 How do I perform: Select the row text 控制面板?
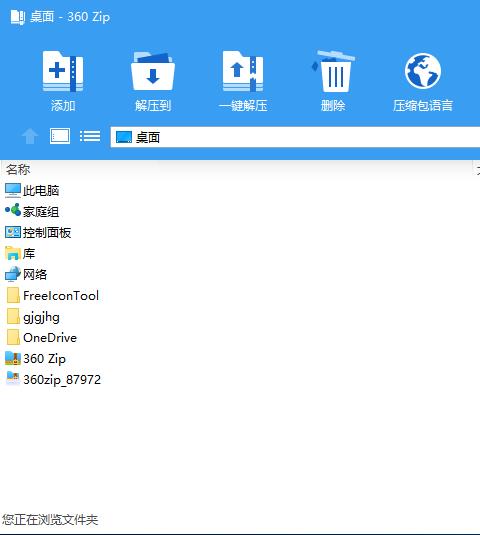tap(47, 233)
